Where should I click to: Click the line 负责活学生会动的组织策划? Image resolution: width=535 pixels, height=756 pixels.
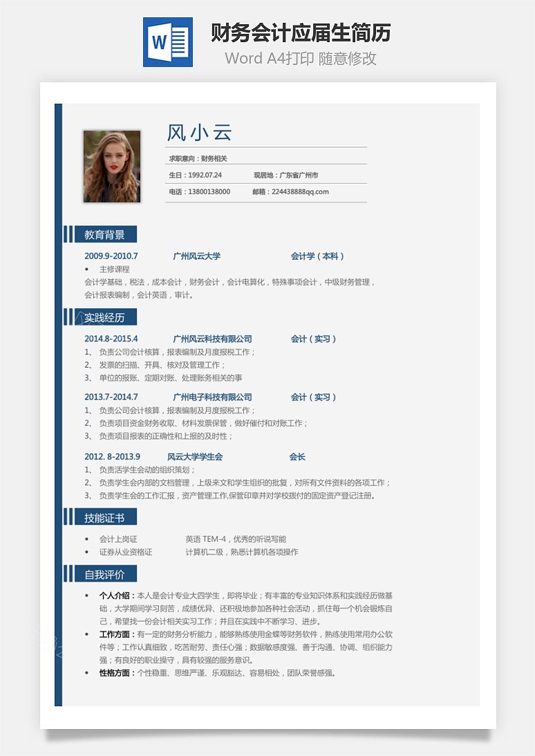coord(148,470)
